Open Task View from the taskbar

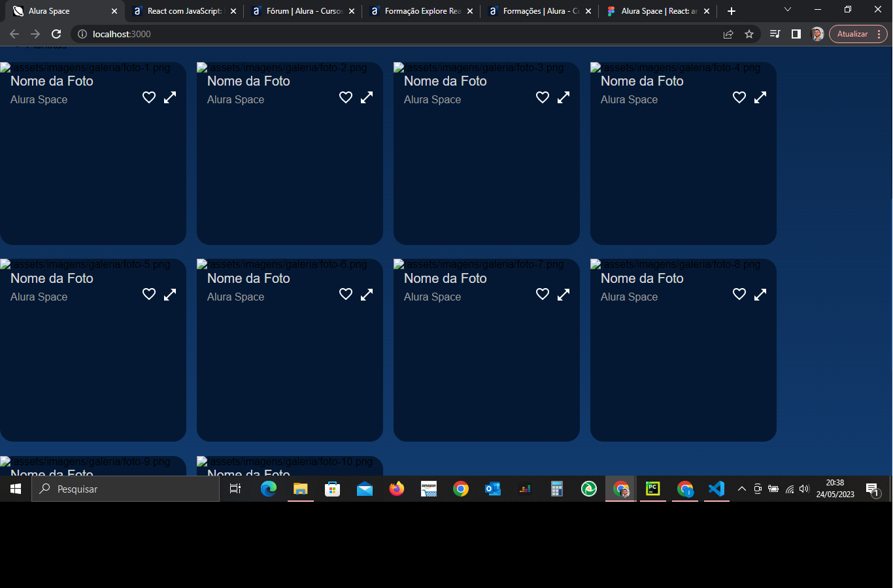coord(235,489)
